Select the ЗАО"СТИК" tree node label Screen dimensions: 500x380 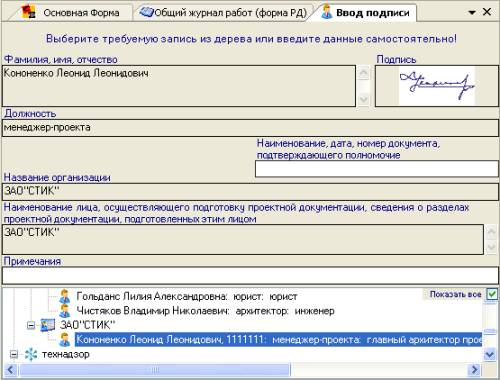coord(87,325)
